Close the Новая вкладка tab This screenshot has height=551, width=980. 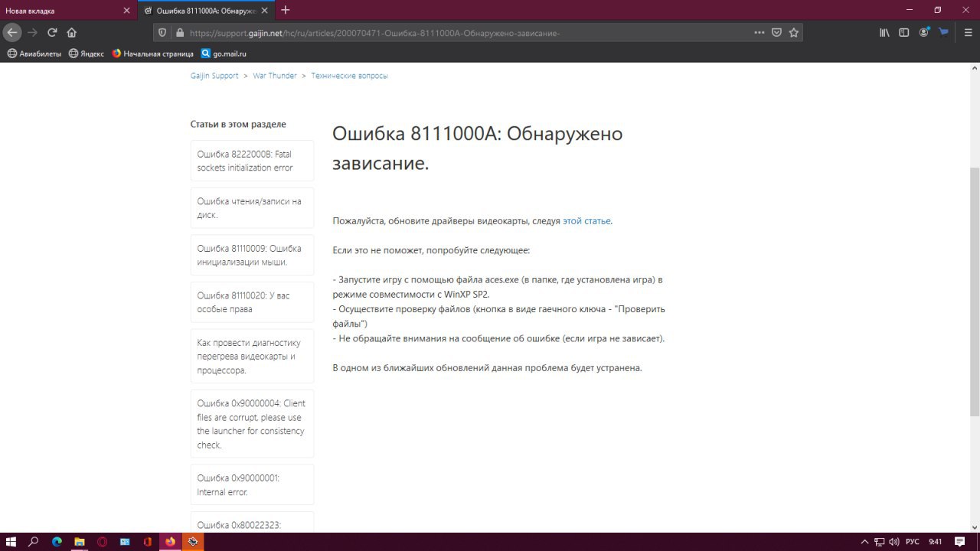tap(126, 11)
